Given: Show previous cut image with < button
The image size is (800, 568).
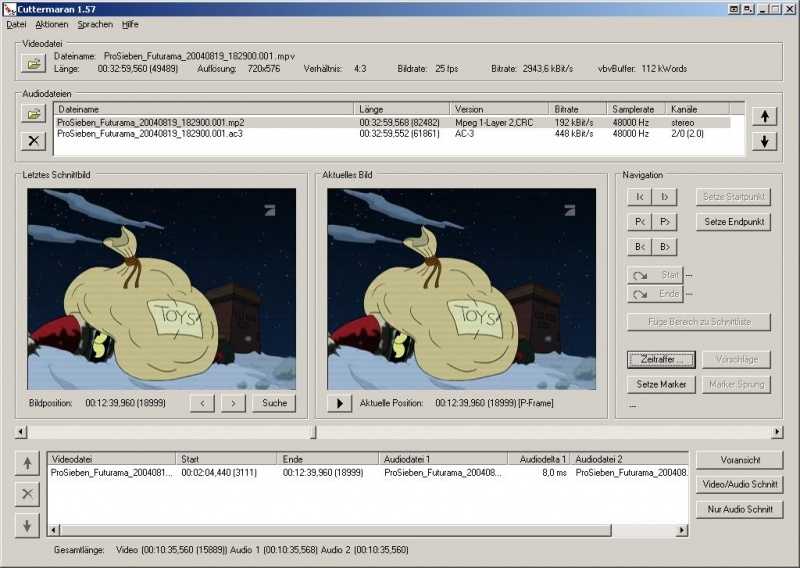Looking at the screenshot, I should point(202,403).
